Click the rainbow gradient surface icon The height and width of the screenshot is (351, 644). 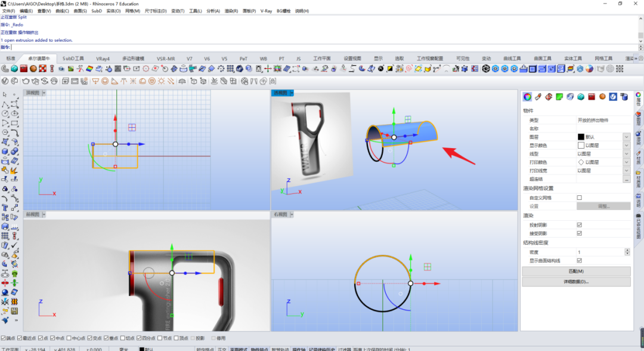coord(89,69)
